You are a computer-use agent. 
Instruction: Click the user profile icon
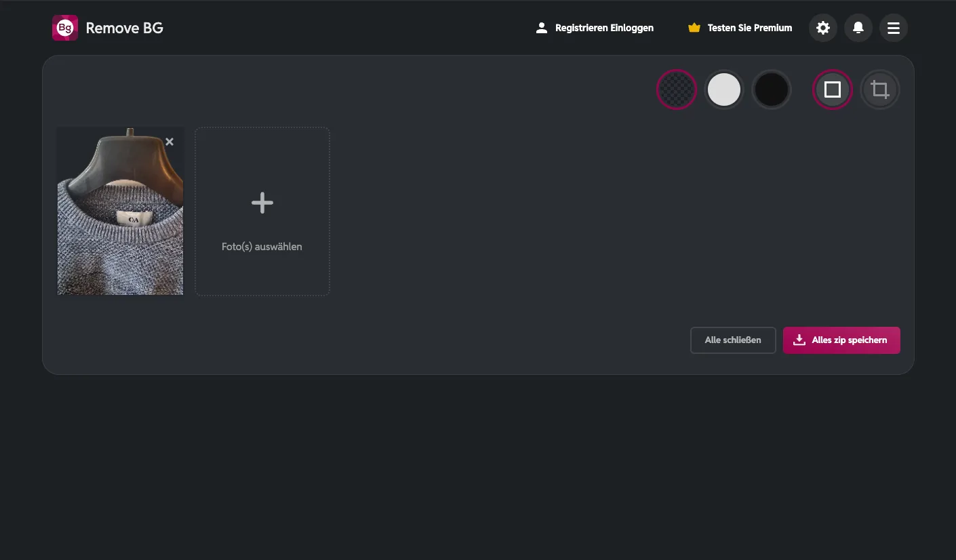[542, 28]
